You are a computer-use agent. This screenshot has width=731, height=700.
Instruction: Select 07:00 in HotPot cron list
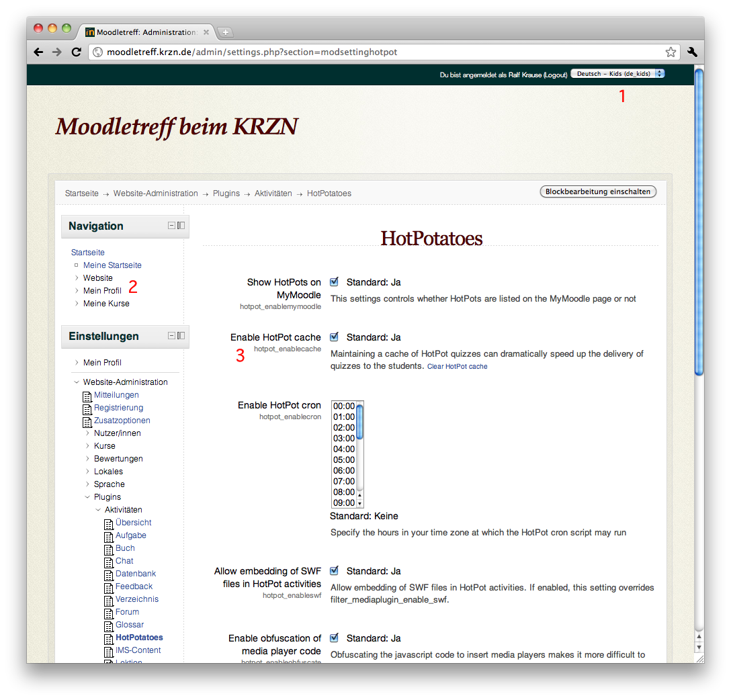tap(344, 481)
